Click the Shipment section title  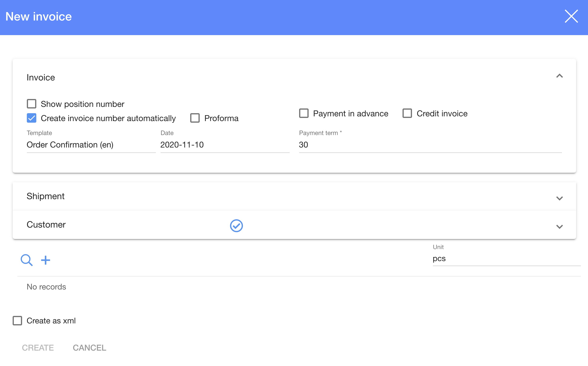pyautogui.click(x=46, y=196)
